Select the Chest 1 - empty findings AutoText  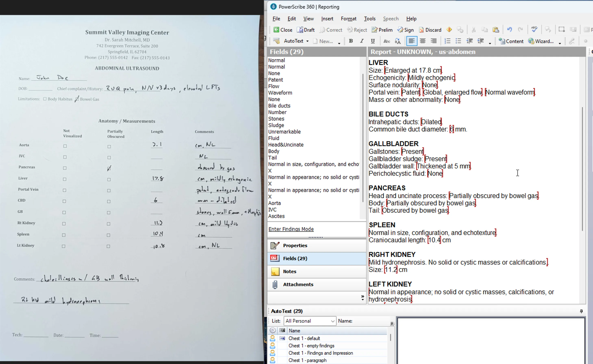[311, 346]
